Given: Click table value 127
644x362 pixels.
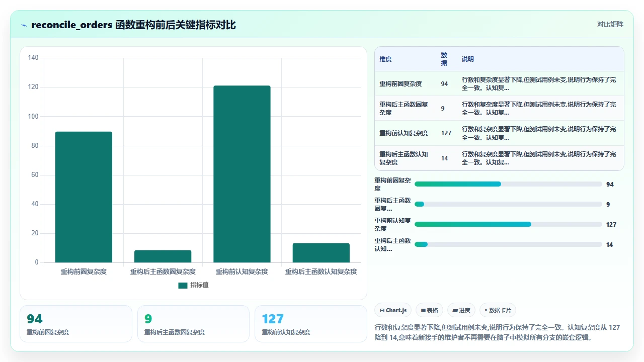Looking at the screenshot, I should point(446,133).
